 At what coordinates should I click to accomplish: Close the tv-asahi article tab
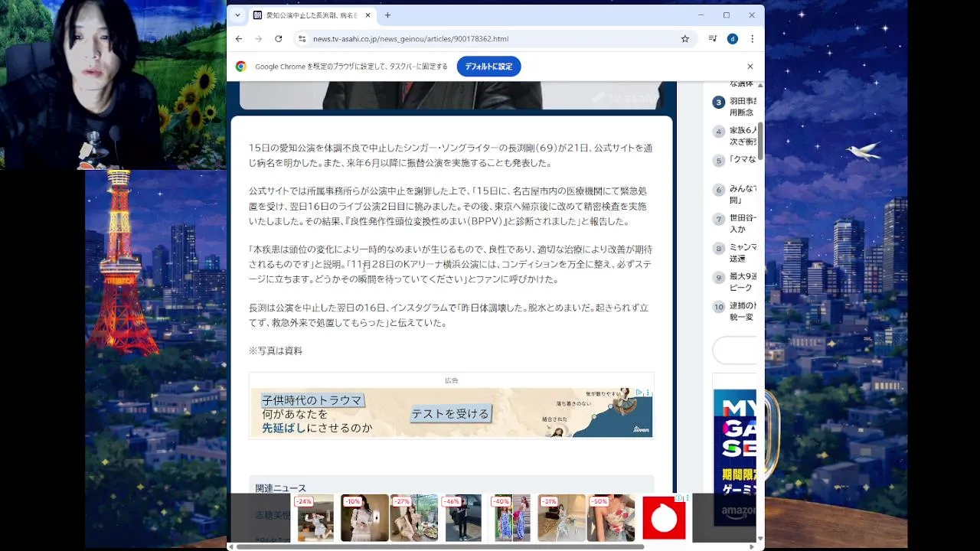[368, 15]
